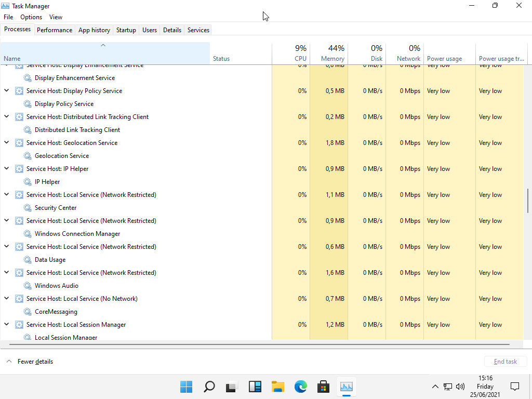This screenshot has width=532, height=399.
Task: Open the Options menu
Action: 31,17
